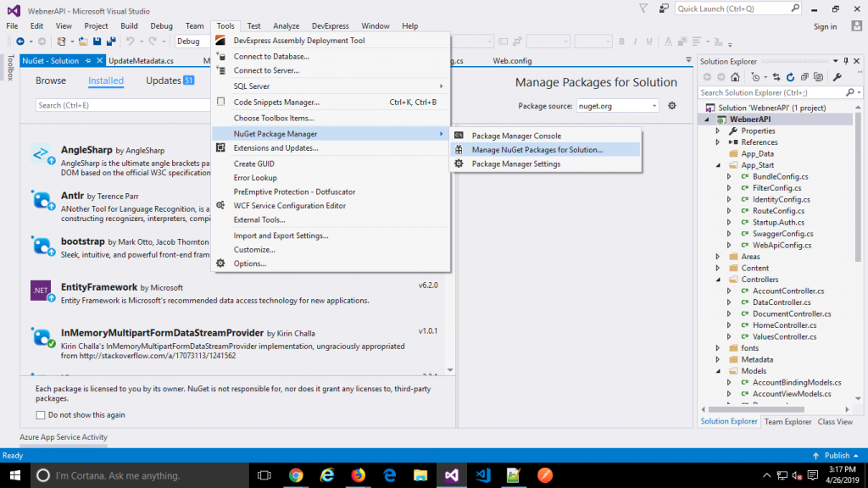Click the NuGet package search box
Screen dimensions: 868x488
pyautogui.click(x=102, y=105)
